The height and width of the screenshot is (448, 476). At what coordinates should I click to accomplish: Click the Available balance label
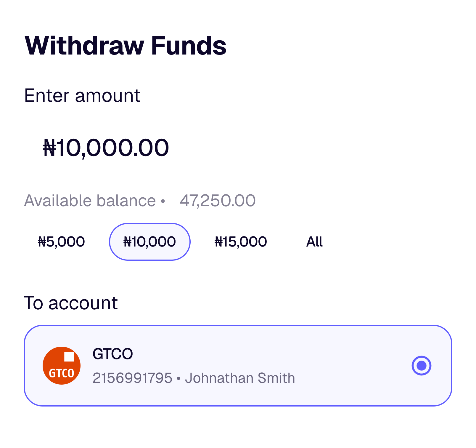click(90, 201)
